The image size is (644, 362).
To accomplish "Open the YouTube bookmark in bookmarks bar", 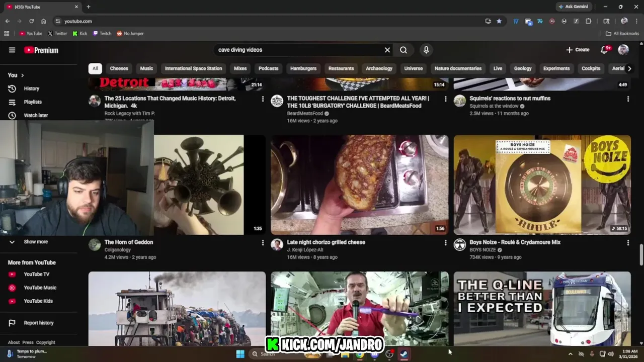I will point(31,34).
